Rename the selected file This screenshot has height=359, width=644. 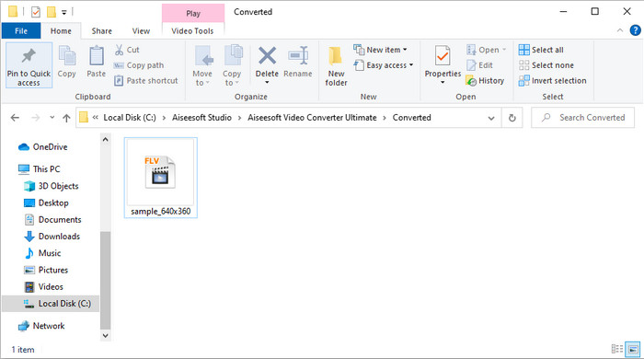pyautogui.click(x=298, y=62)
